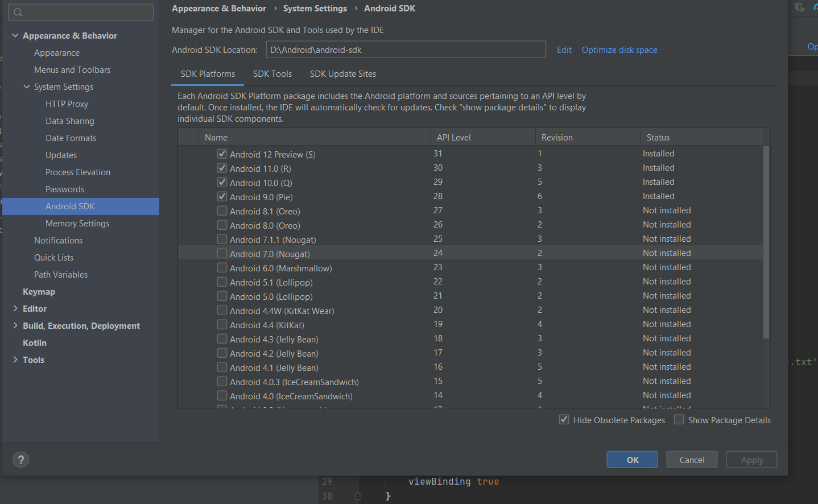Collapse the Appearance & Behavior section
The width and height of the screenshot is (818, 504).
point(15,35)
